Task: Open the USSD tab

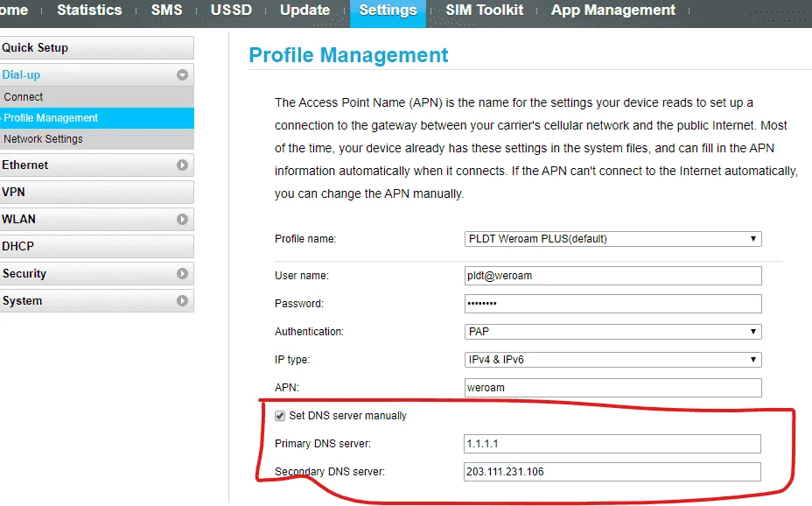Action: tap(231, 10)
